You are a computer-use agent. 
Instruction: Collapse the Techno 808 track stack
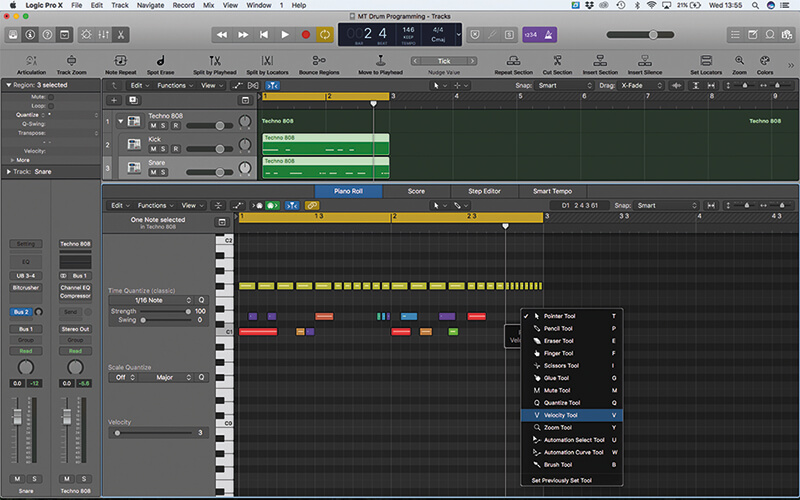click(121, 121)
